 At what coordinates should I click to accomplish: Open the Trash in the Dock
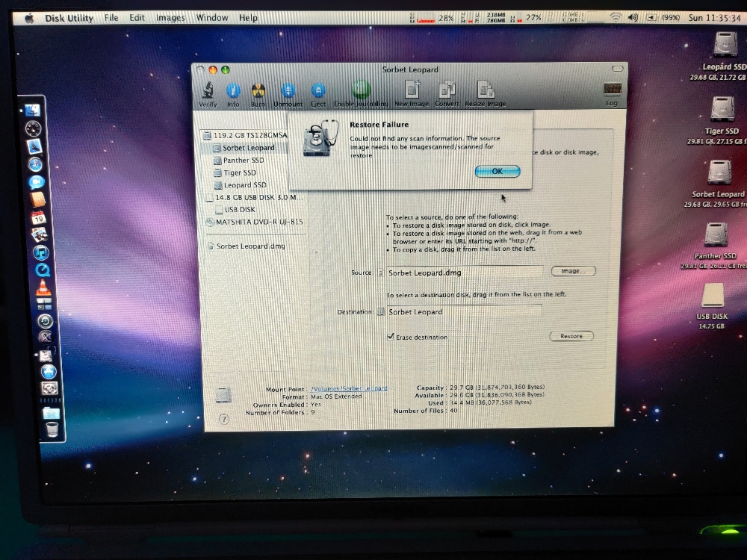coord(52,429)
